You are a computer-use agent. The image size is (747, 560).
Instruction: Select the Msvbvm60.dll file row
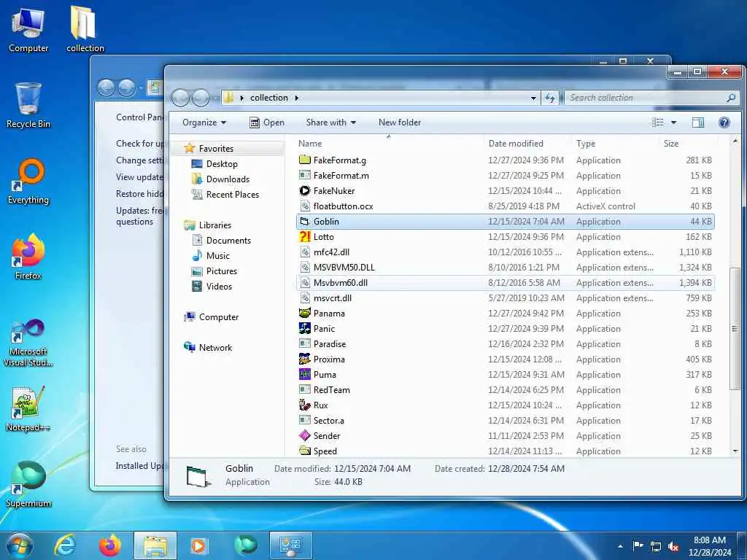click(505, 283)
